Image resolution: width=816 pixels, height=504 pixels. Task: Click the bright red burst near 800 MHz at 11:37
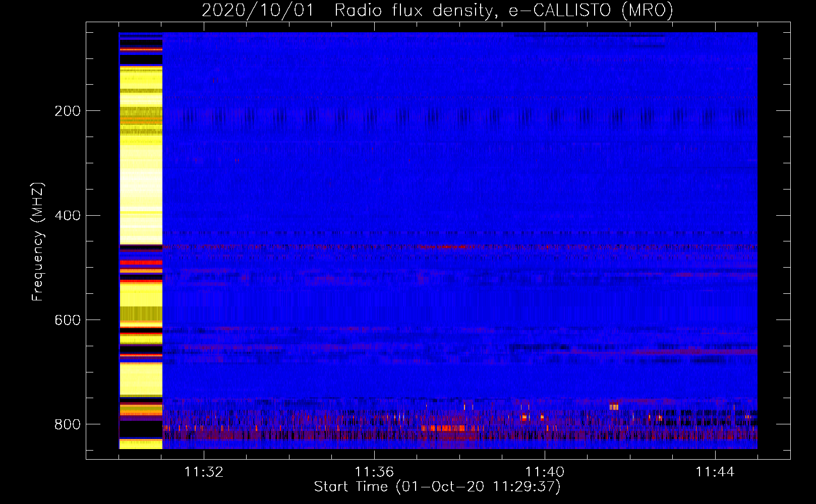[444, 428]
